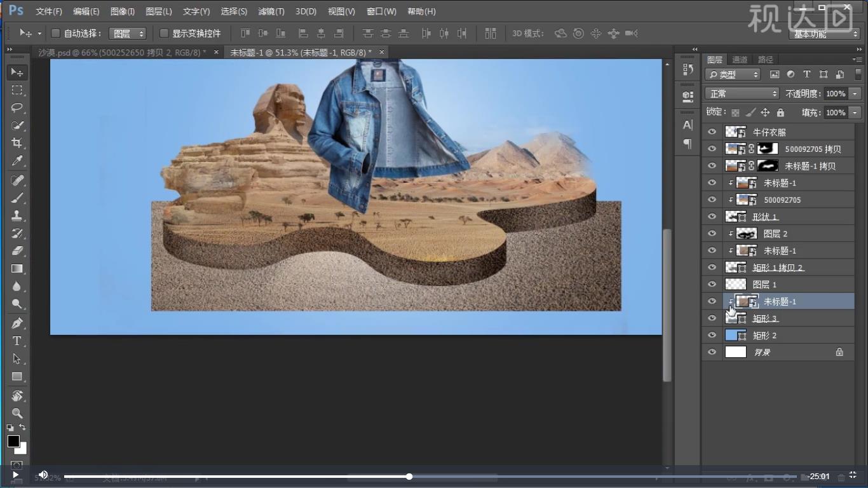Hide the 牛仔衣服 layer
The height and width of the screenshot is (488, 868).
tap(712, 132)
